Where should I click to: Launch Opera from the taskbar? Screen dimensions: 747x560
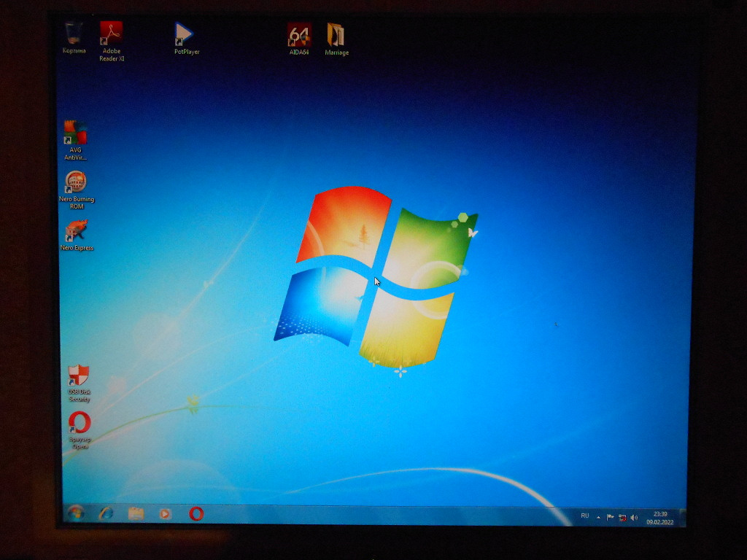[x=196, y=514]
